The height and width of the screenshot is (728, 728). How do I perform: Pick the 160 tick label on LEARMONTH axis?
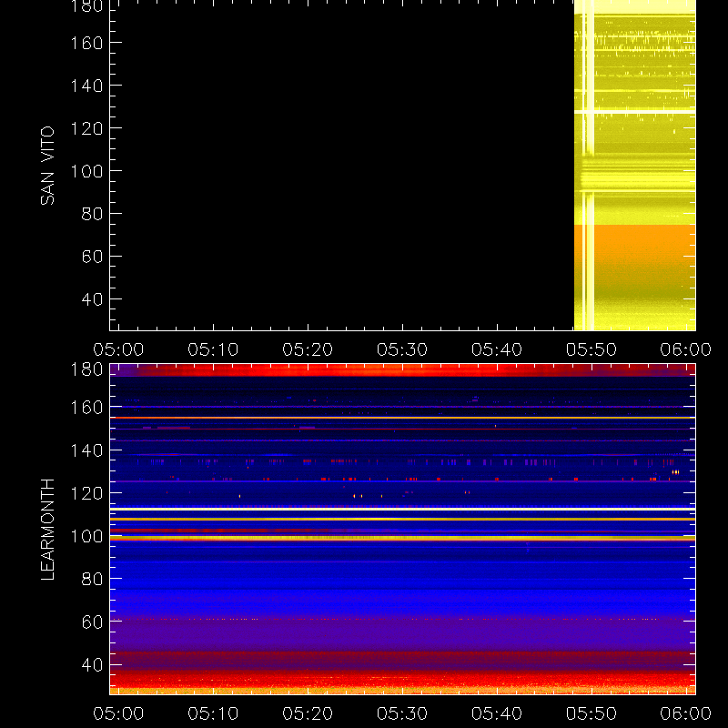point(86,408)
